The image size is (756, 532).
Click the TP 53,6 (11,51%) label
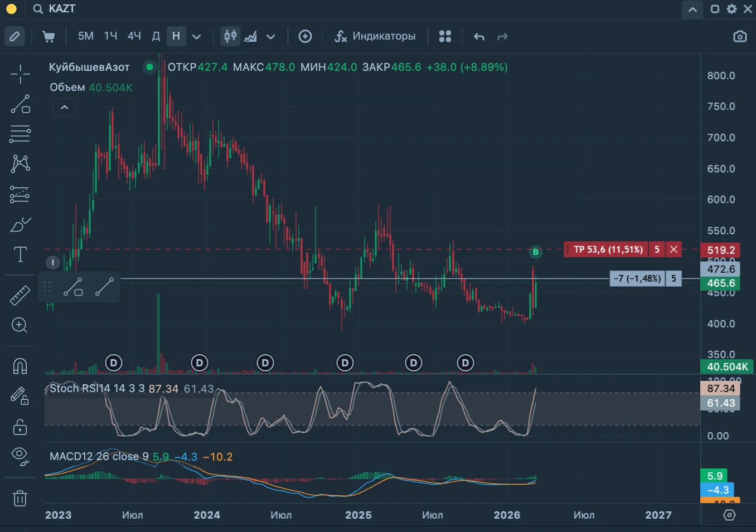tap(608, 249)
